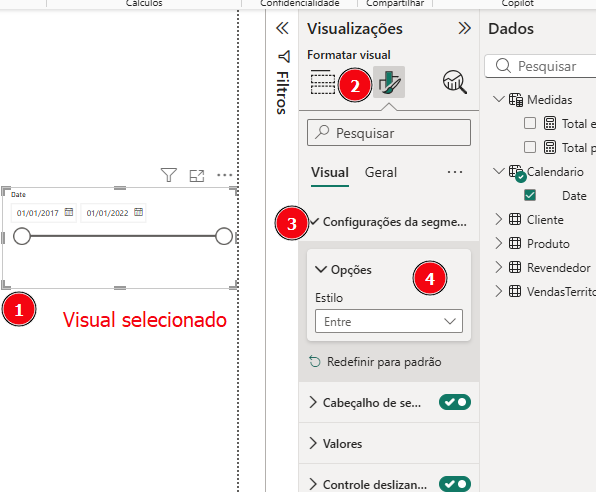Click the VendasTerrito table icon
Viewport: 596px width, 492px height.
coord(515,291)
